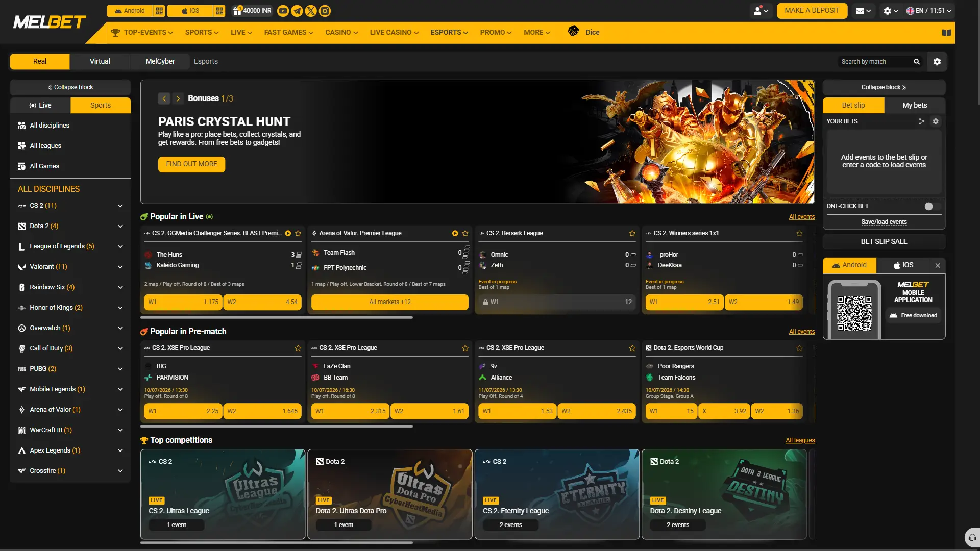This screenshot has height=551, width=980.
Task: Switch to the iOS app tab
Action: click(903, 265)
